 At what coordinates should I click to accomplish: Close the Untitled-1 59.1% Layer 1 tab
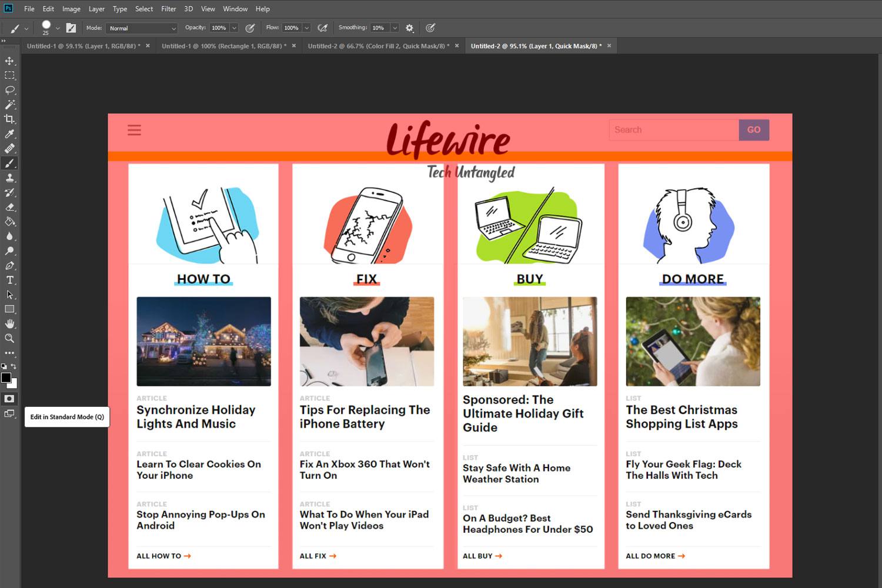tap(148, 46)
